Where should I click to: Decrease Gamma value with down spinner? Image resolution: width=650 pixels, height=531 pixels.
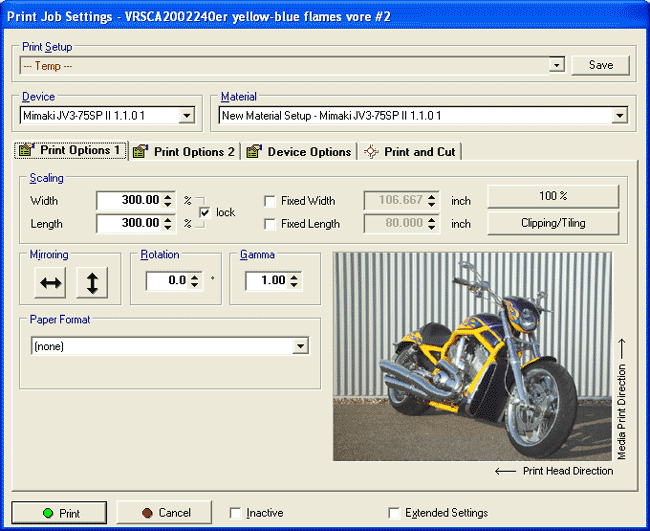click(x=295, y=286)
